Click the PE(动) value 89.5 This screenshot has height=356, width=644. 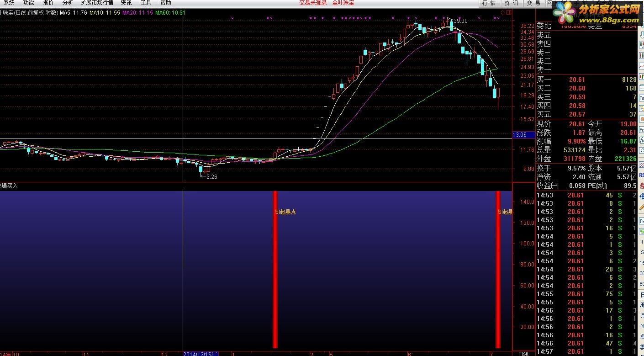630,186
